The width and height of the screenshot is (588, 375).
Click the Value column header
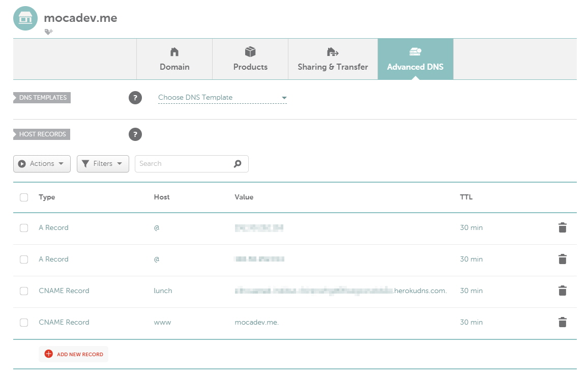[x=244, y=197]
